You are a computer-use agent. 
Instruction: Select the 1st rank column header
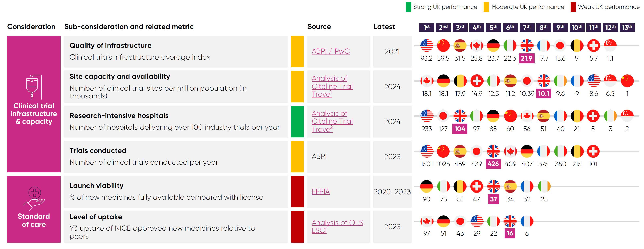click(x=426, y=27)
